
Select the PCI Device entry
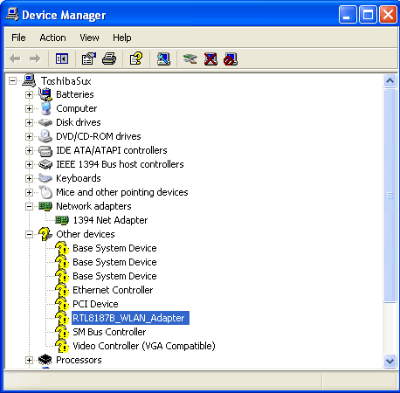pyautogui.click(x=95, y=304)
